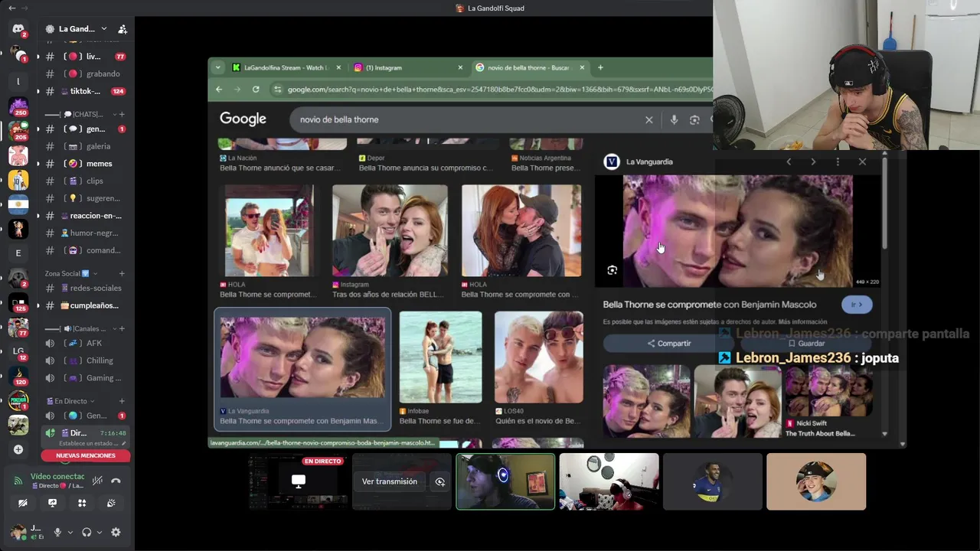The width and height of the screenshot is (980, 551).
Task: Click the Google logo
Action: tap(243, 119)
